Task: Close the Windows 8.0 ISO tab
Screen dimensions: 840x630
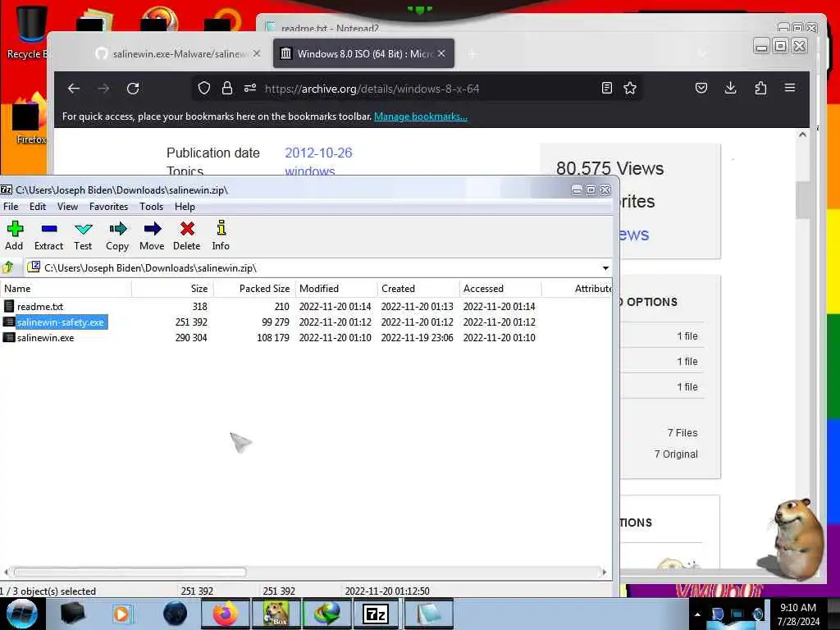Action: click(x=441, y=53)
